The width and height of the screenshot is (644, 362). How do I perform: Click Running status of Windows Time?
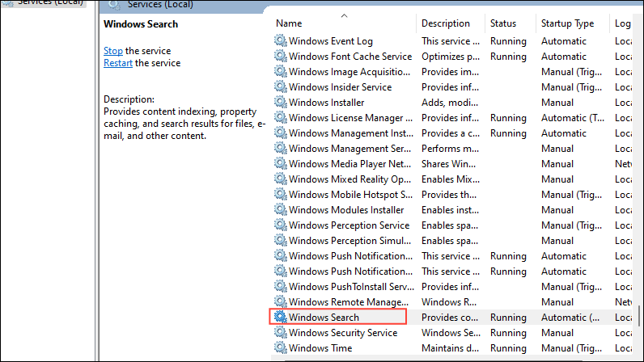(508, 348)
